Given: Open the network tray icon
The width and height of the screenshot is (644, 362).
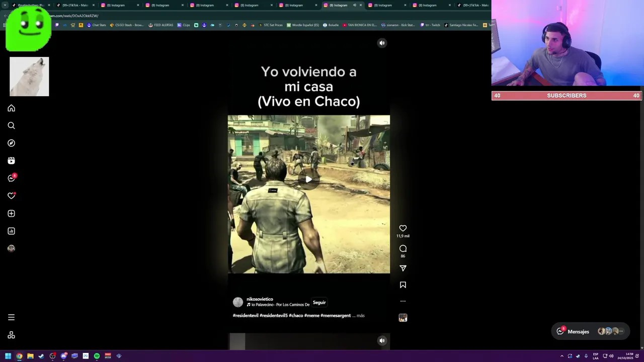Looking at the screenshot, I should [x=605, y=356].
